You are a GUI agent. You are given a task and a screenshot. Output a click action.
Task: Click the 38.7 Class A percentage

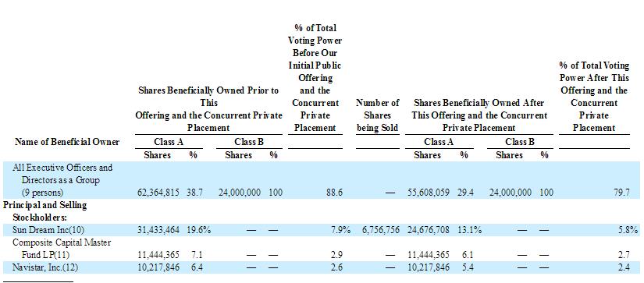pos(195,192)
